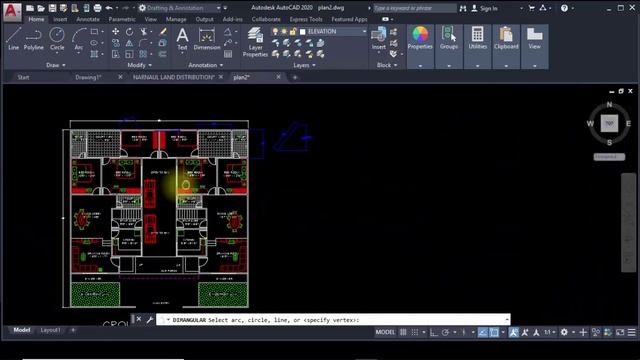
Task: Select the Polyline tool
Action: pyautogui.click(x=33, y=39)
